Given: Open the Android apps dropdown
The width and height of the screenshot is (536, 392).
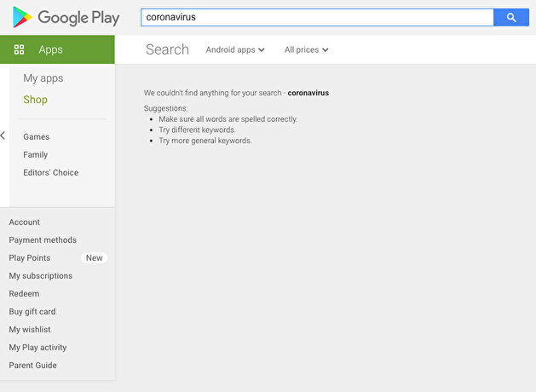Looking at the screenshot, I should pos(235,50).
